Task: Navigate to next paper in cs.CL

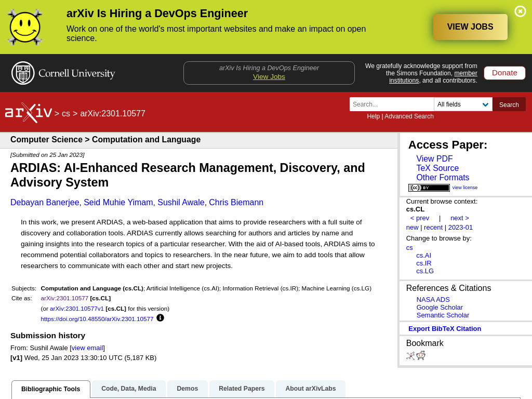Action: [x=459, y=218]
